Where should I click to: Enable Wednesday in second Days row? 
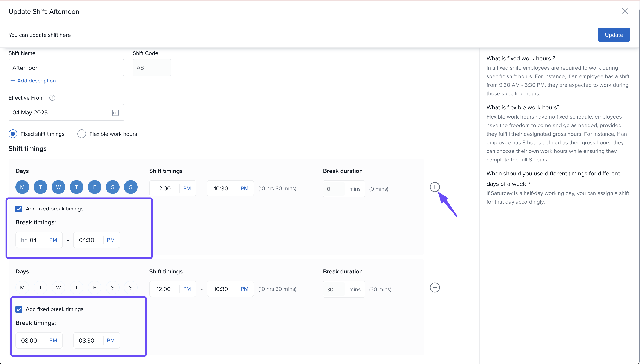pyautogui.click(x=58, y=288)
